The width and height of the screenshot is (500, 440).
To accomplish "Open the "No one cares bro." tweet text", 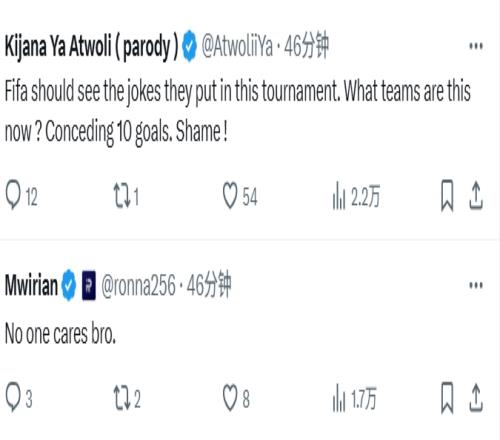I will 60,334.
